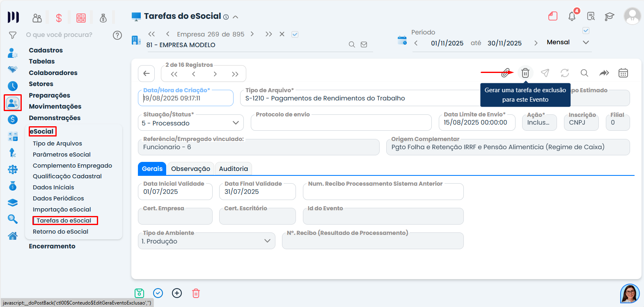
Task: Click the green save icon at bottom
Action: coord(139,293)
